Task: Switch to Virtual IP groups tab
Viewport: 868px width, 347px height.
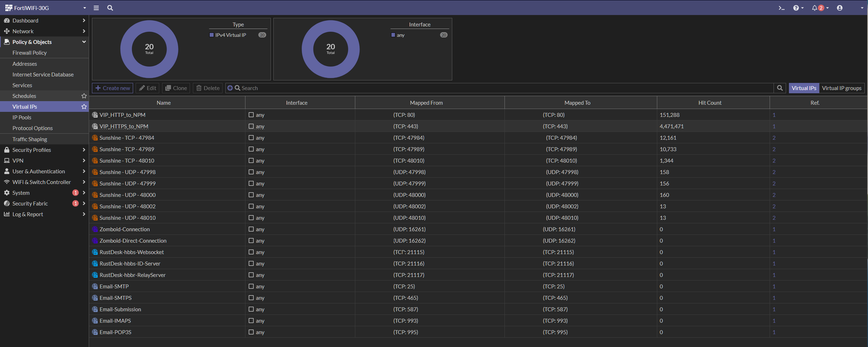Action: pyautogui.click(x=842, y=88)
